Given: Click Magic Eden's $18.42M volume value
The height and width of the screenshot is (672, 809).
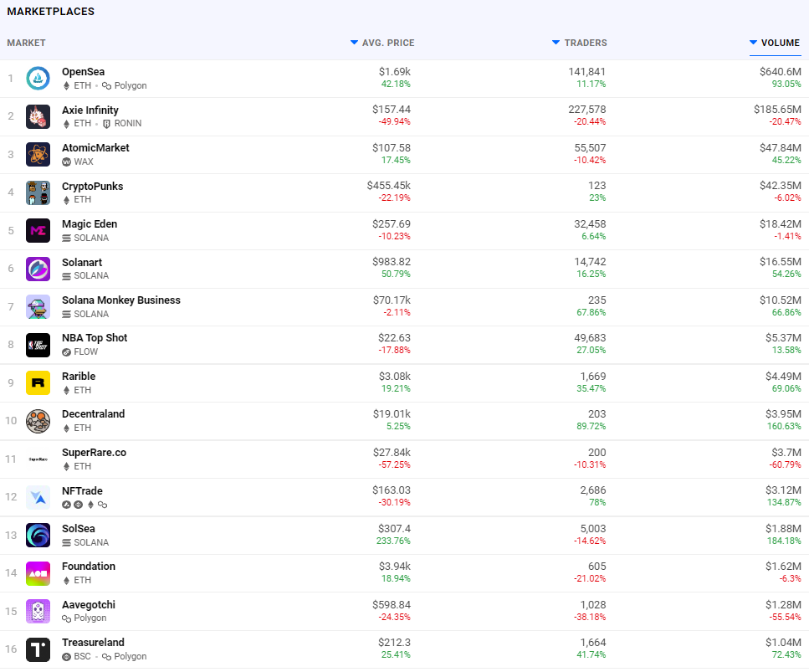Looking at the screenshot, I should click(x=780, y=224).
